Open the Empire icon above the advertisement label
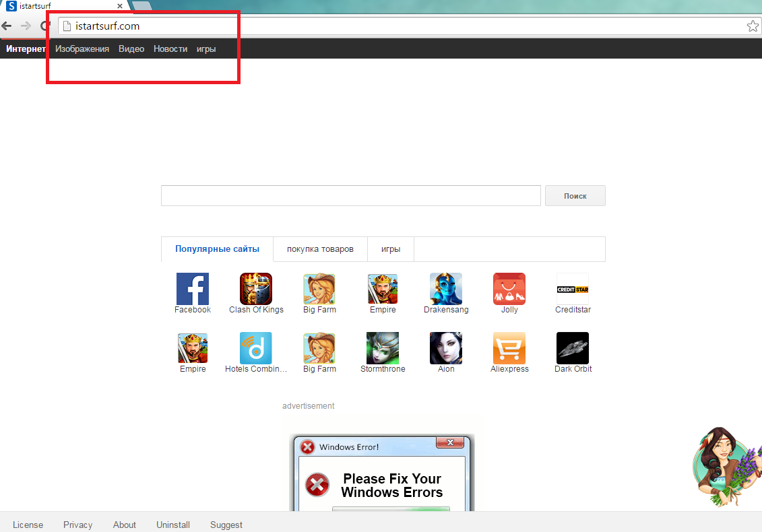Image resolution: width=762 pixels, height=532 pixels. pos(193,348)
